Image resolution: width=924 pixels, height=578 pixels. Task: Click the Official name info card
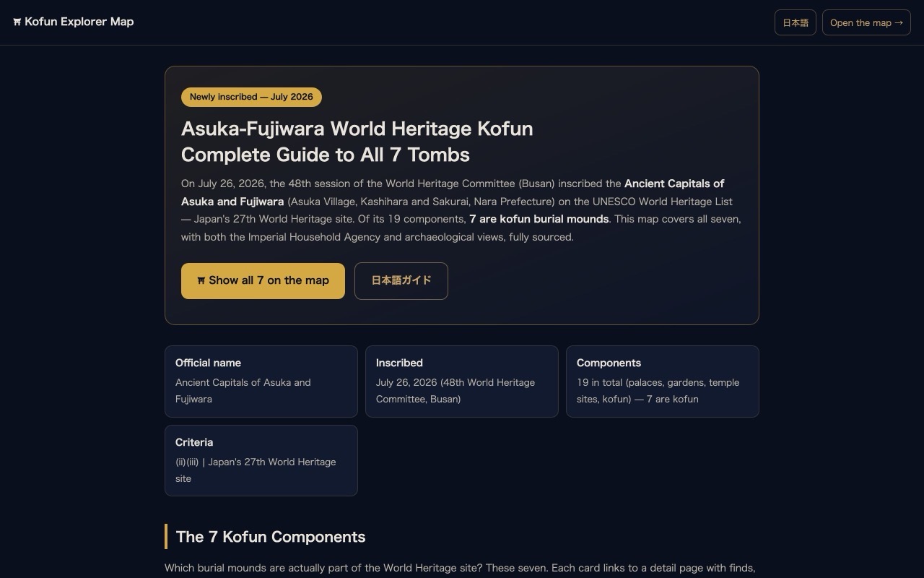(261, 381)
